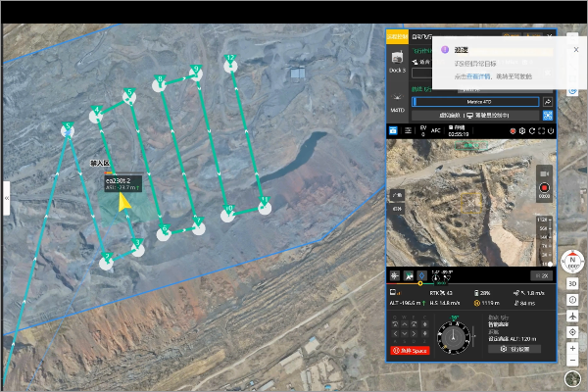Open the livestream window icon
The height and width of the screenshot is (392, 588).
pos(393,130)
